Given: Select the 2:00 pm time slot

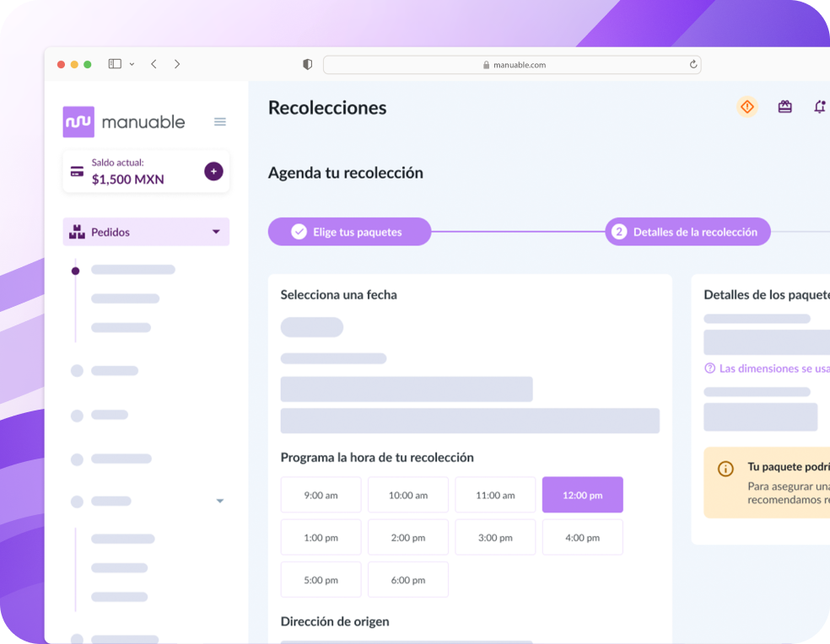Looking at the screenshot, I should coord(408,538).
